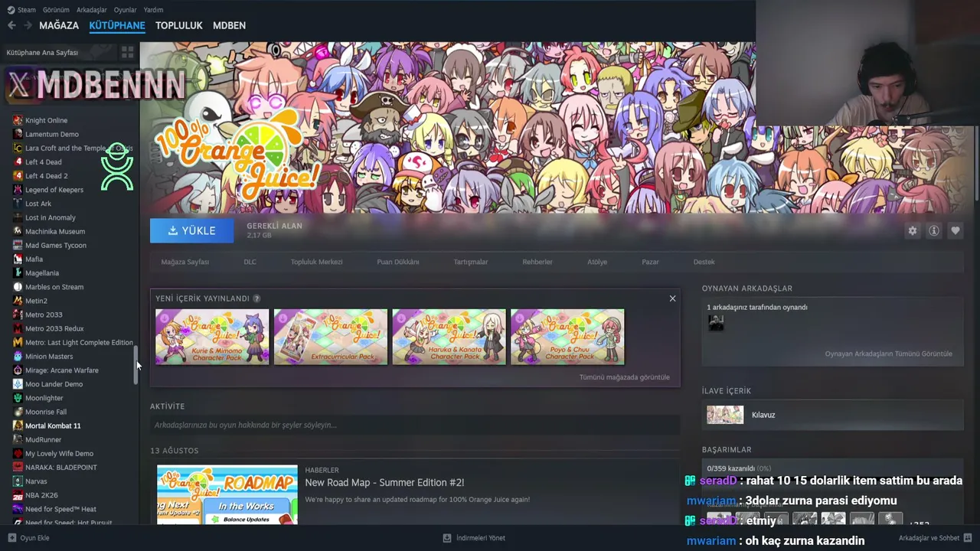Open the TOPLULUK section

pyautogui.click(x=179, y=25)
